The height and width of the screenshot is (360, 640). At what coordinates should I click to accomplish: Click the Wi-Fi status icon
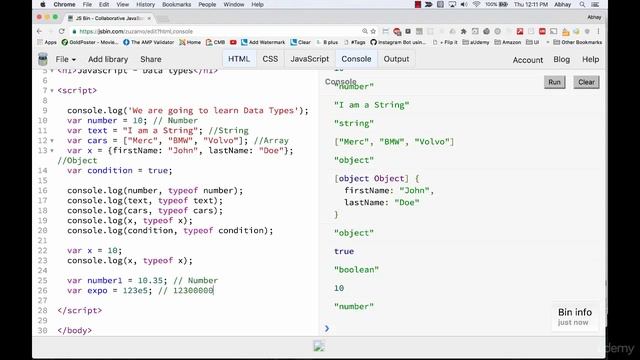(476, 4)
